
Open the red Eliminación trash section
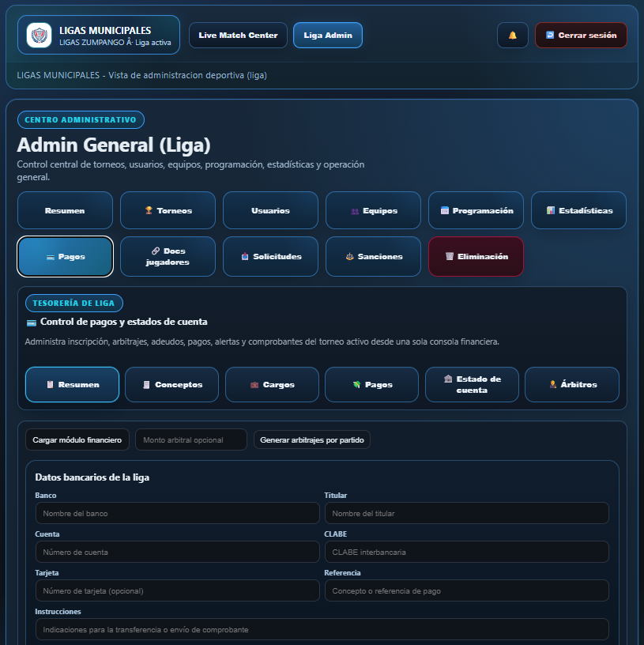point(476,257)
